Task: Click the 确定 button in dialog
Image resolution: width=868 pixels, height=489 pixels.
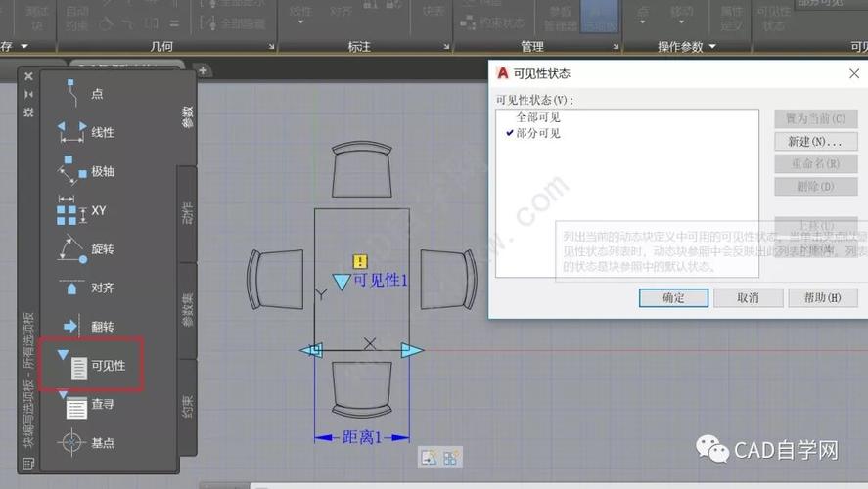Action: 673,297
